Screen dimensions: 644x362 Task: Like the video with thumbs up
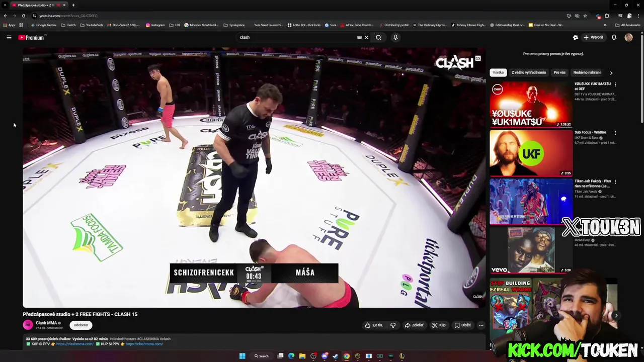tap(374, 325)
